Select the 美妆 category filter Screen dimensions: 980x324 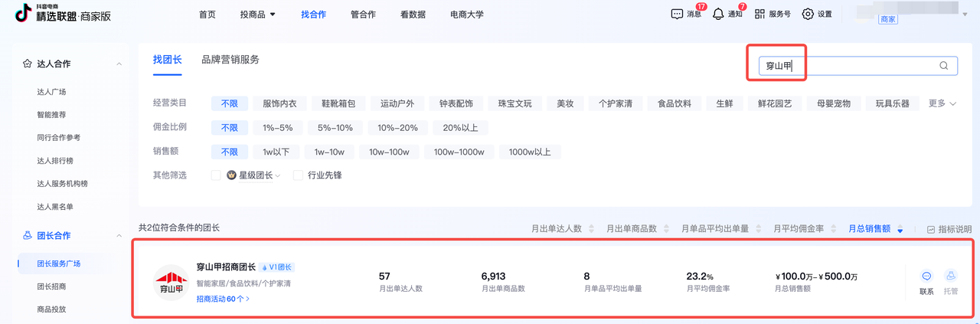(565, 103)
